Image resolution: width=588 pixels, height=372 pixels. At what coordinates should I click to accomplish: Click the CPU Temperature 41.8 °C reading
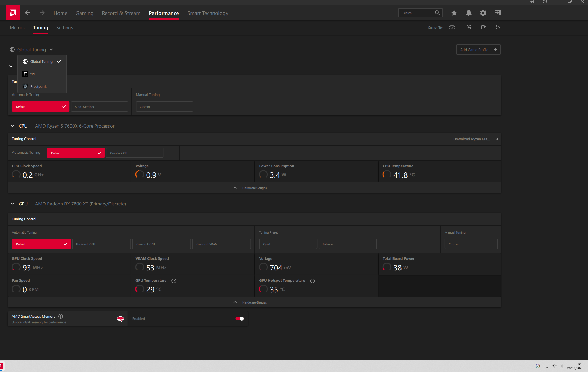coord(404,175)
